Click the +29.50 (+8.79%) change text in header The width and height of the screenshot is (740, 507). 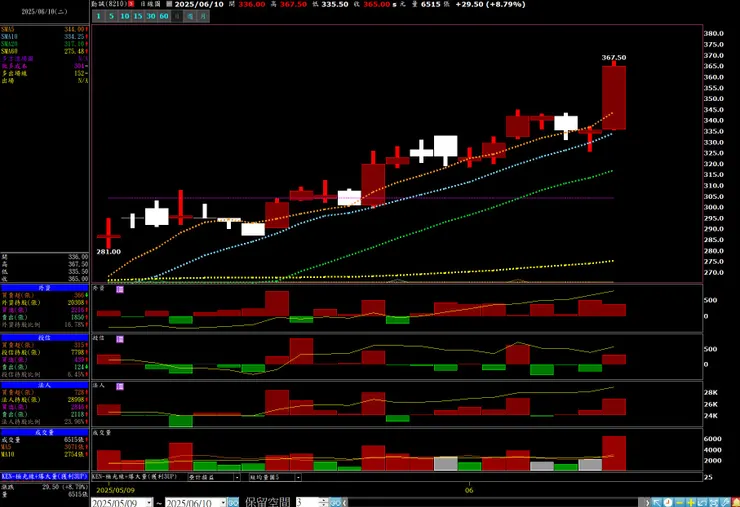click(x=490, y=4)
